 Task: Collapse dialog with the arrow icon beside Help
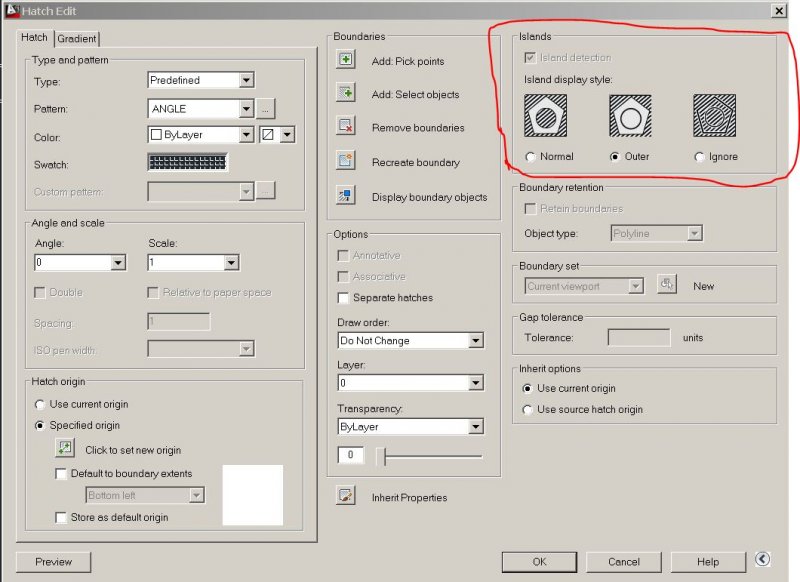pyautogui.click(x=762, y=559)
